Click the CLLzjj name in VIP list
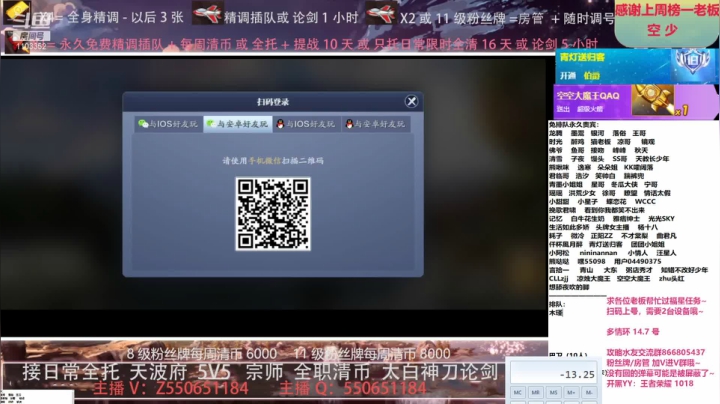This screenshot has height=404, width=720. [559, 279]
